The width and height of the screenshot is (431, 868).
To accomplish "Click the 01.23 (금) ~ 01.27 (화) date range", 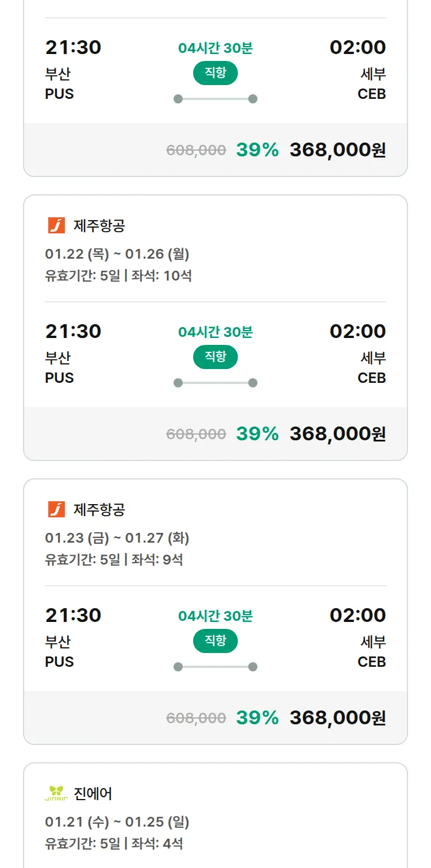I will point(117,537).
